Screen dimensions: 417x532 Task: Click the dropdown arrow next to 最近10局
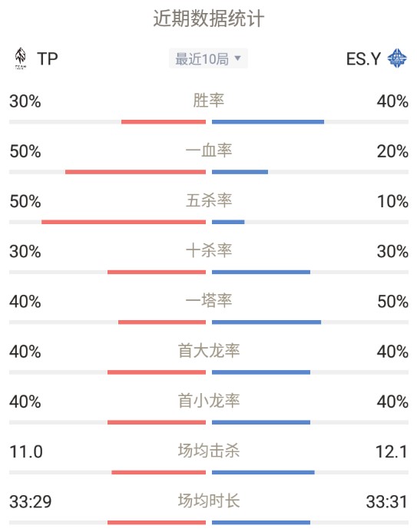pos(238,58)
